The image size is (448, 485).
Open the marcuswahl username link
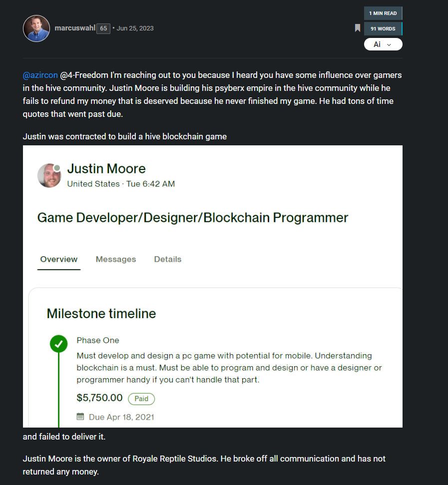coord(75,28)
